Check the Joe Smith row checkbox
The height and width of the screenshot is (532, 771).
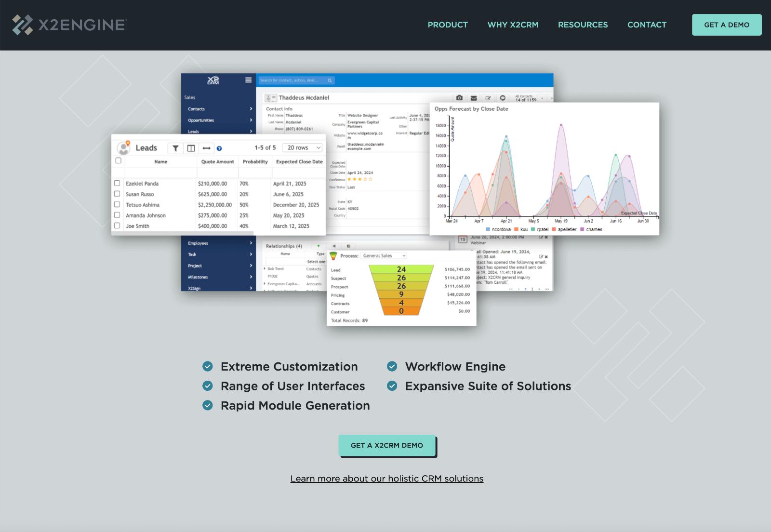pyautogui.click(x=117, y=226)
